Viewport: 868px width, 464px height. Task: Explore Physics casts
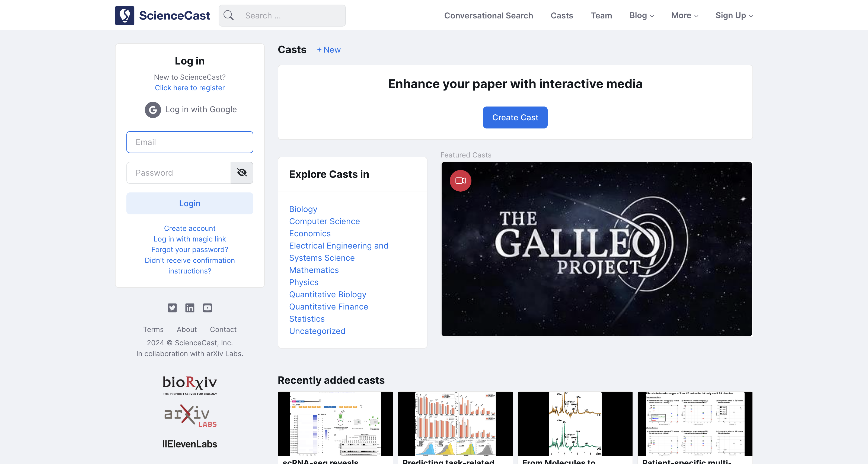(304, 282)
